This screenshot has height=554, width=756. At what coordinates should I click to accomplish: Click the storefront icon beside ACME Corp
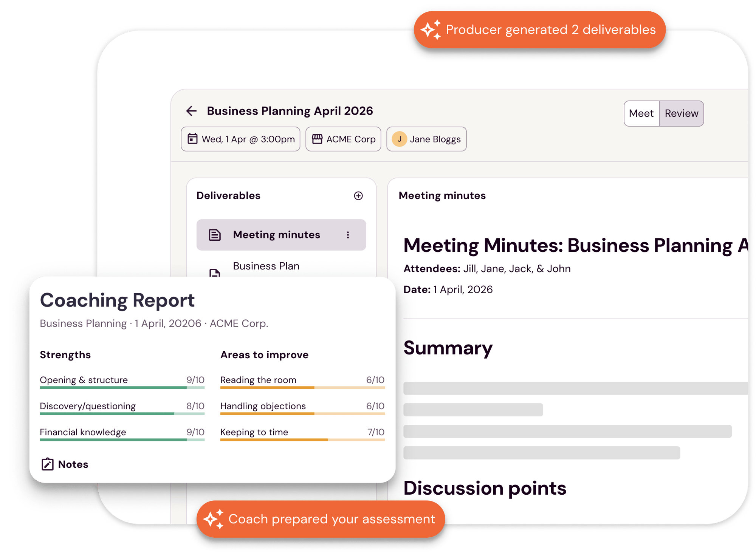317,139
